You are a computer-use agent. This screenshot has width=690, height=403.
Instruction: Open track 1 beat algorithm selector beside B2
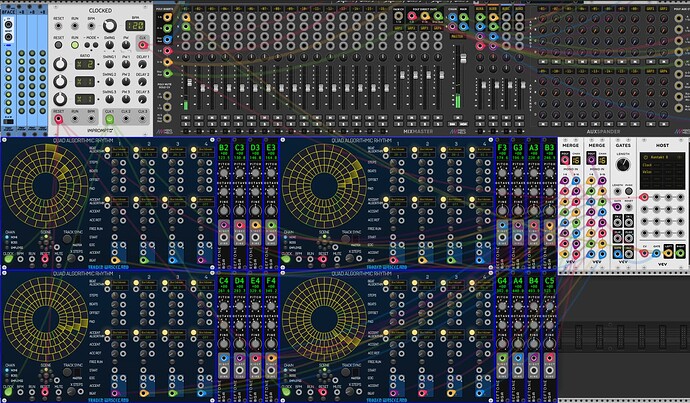[x=120, y=150]
